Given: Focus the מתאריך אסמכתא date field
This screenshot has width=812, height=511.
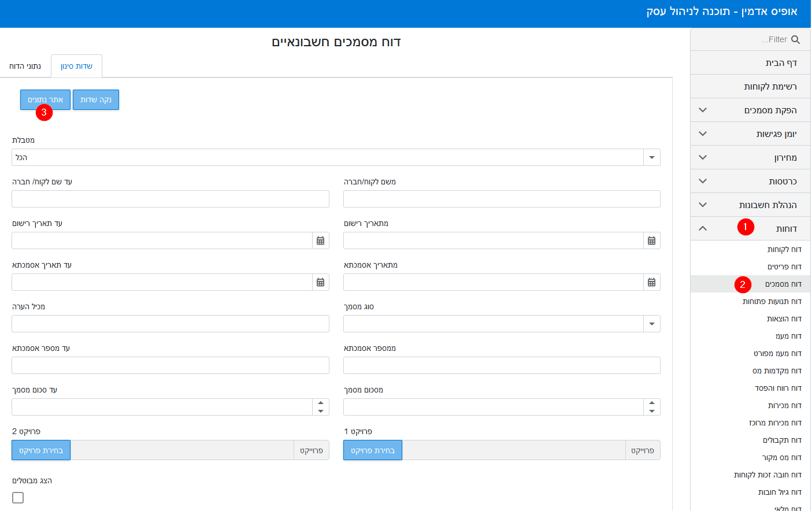Looking at the screenshot, I should (494, 282).
